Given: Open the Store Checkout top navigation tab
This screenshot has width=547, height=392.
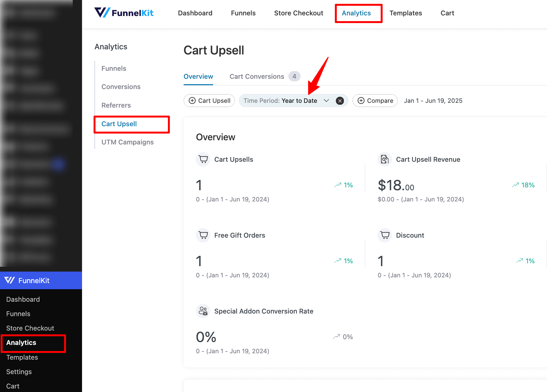Looking at the screenshot, I should click(299, 13).
